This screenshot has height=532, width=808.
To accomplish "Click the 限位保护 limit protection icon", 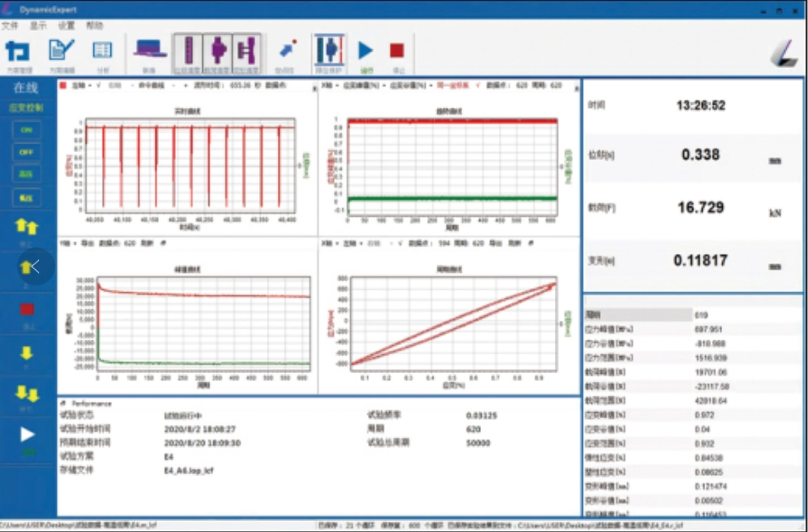I will tap(327, 53).
